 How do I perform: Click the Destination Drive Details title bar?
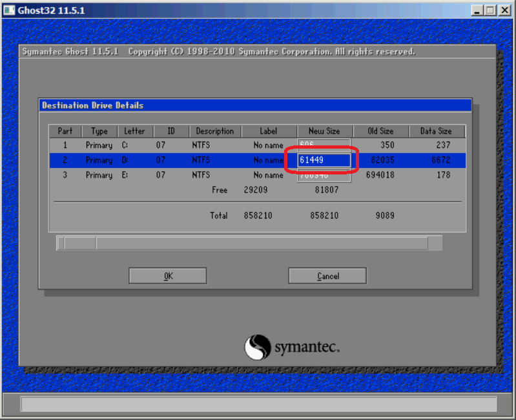coord(255,105)
